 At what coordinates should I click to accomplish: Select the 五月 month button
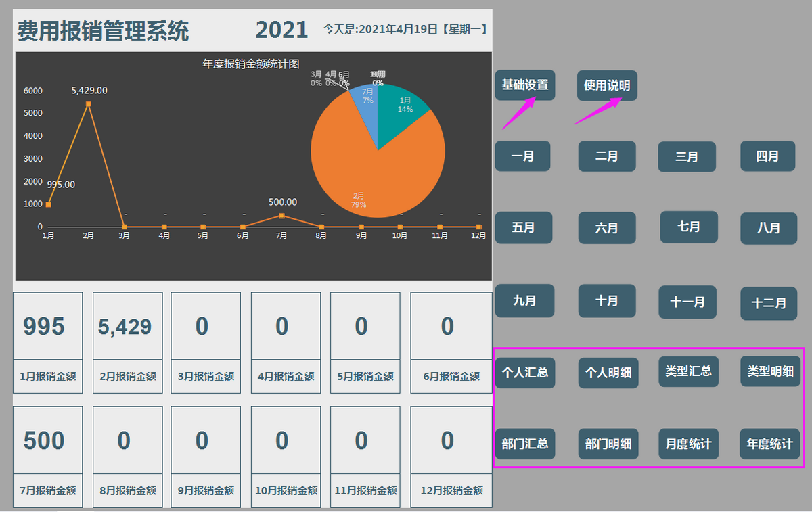(524, 228)
